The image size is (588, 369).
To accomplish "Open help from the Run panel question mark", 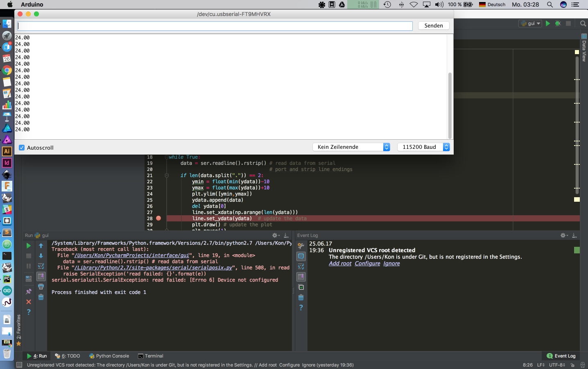I will coord(29,312).
